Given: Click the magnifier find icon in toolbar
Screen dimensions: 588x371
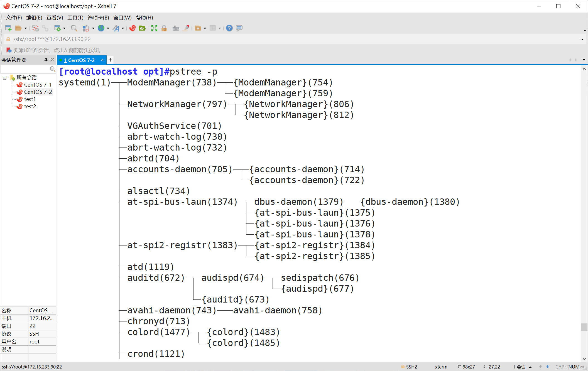Looking at the screenshot, I should point(74,28).
